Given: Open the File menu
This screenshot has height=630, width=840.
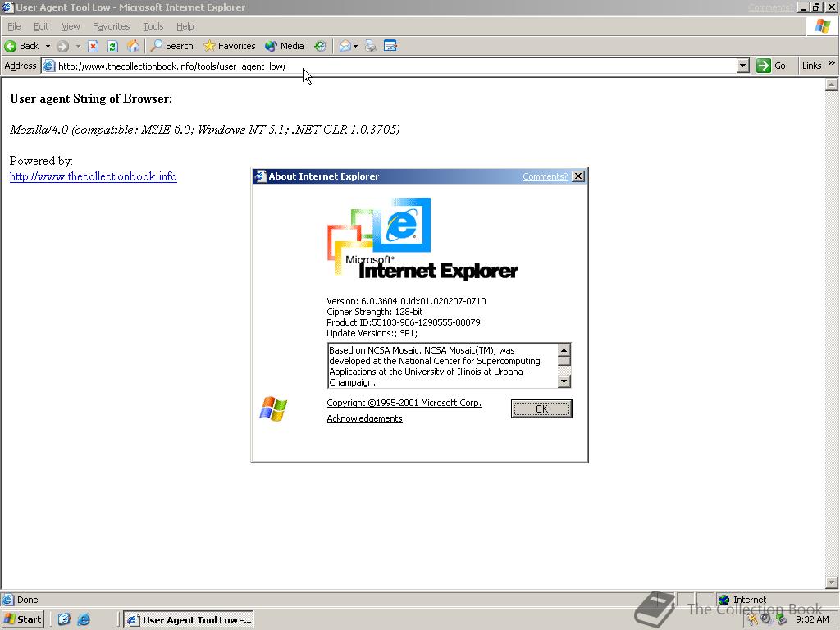Looking at the screenshot, I should 14,26.
